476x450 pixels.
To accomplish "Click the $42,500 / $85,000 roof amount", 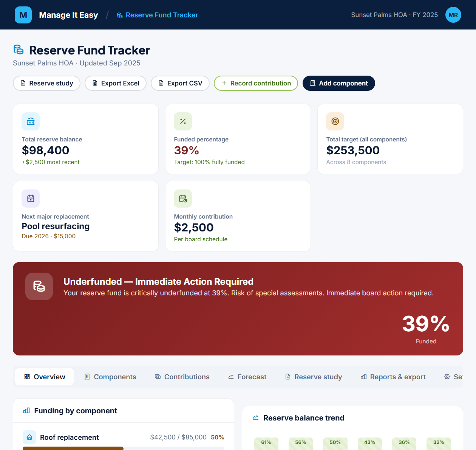I will 178,437.
